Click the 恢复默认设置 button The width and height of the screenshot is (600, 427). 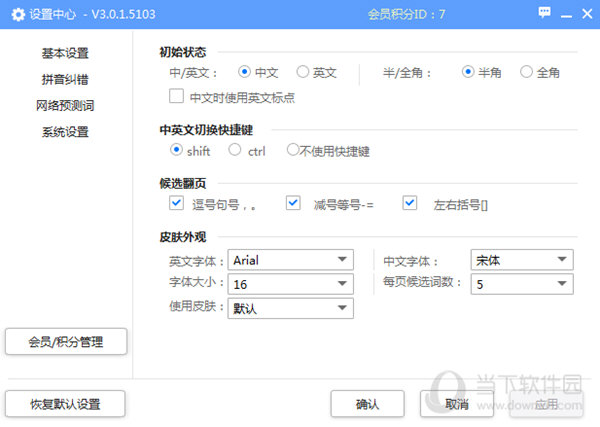coord(65,404)
